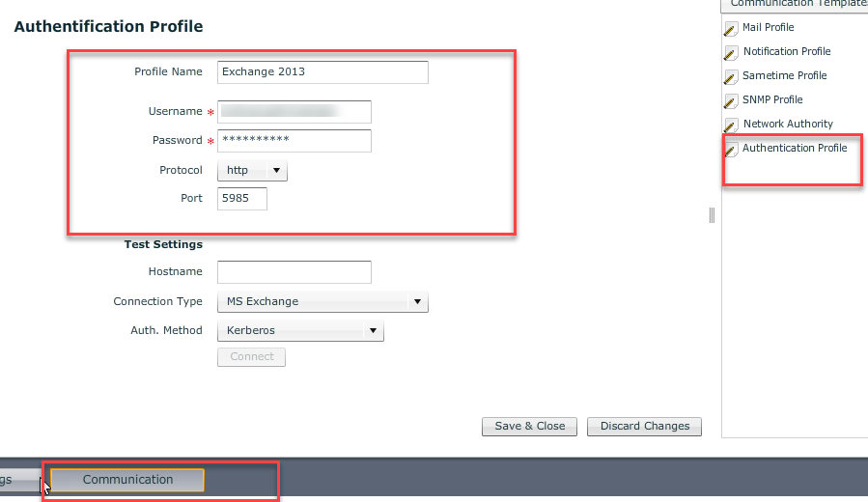Click the disabled Connect button

(x=251, y=357)
